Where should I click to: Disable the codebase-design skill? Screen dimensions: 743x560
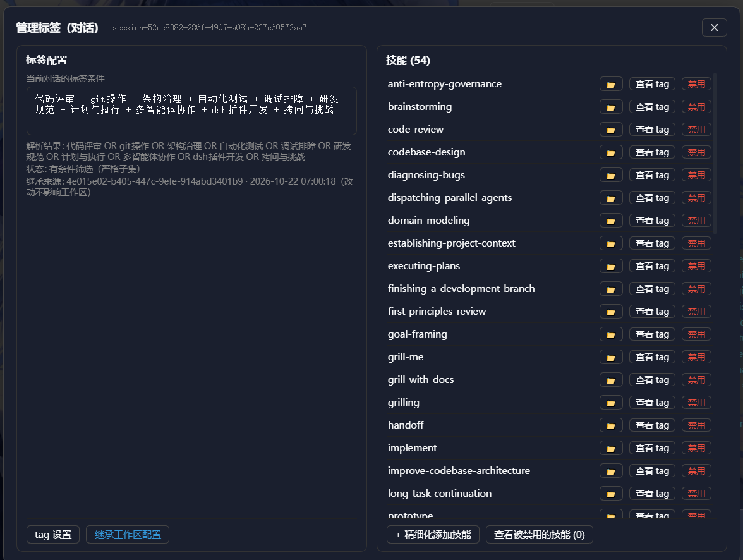coord(696,153)
